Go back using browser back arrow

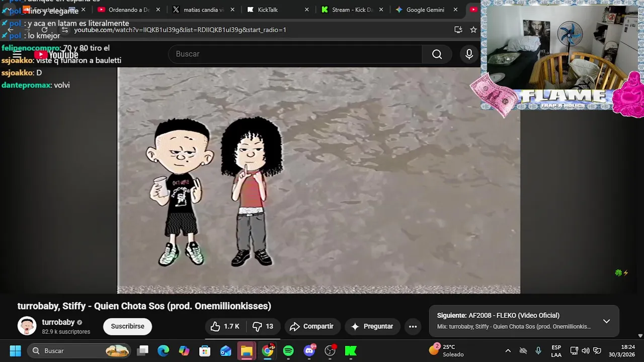coord(11,30)
